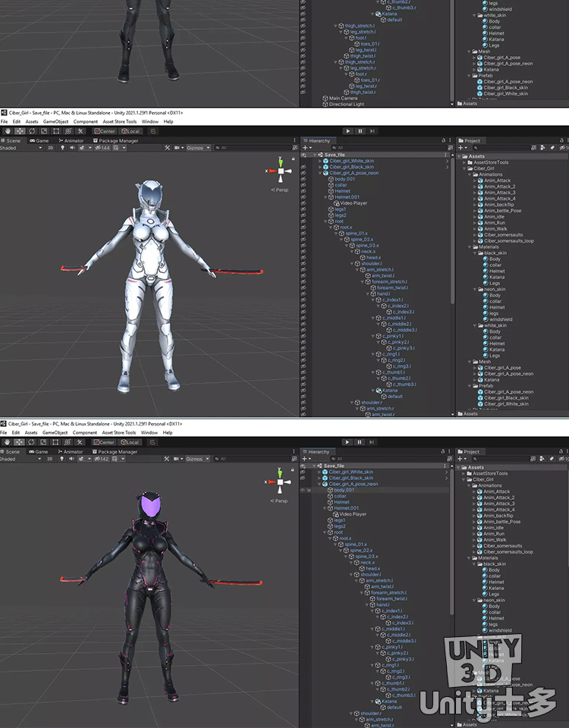Viewport: 569px width, 728px height.
Task: Open the Project create (+) dropdown in the middle window
Action: pyautogui.click(x=463, y=148)
